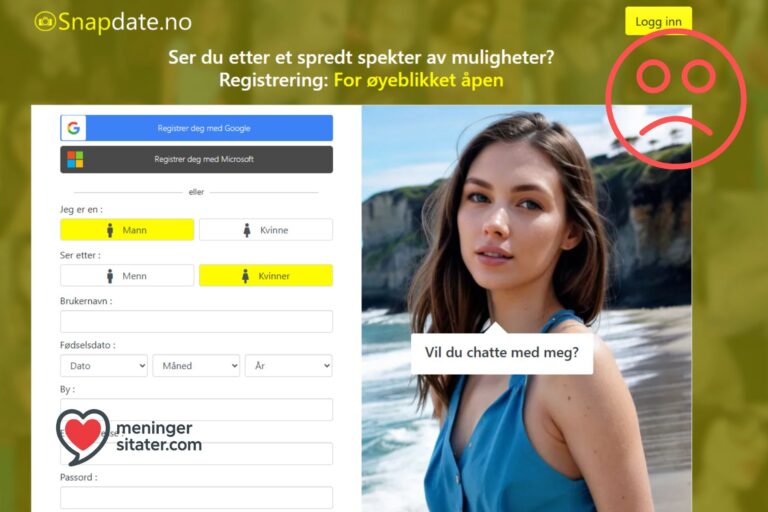The width and height of the screenshot is (768, 512).
Task: Click the female figure icon beside Kvinne
Action: click(x=247, y=230)
